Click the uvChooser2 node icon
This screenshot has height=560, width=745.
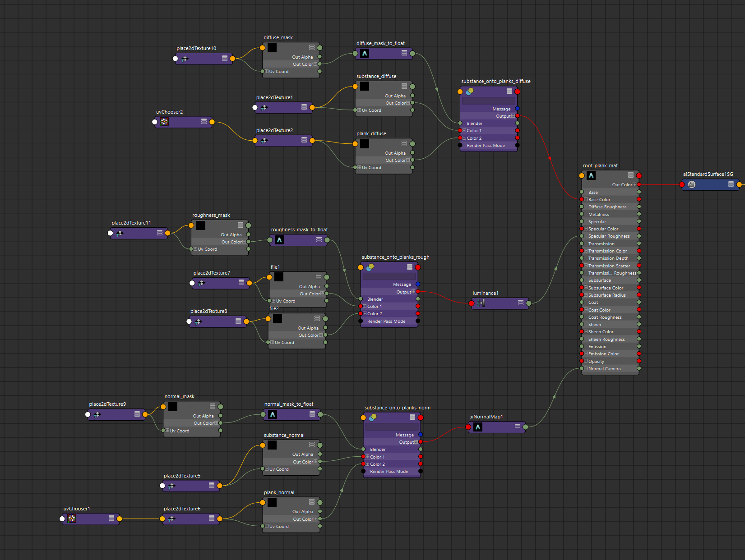(x=163, y=122)
